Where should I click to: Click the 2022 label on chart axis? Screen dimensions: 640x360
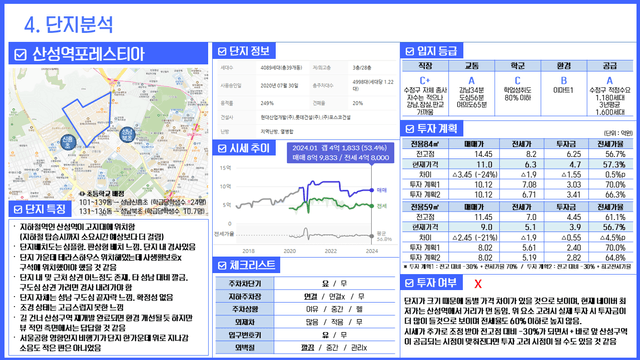[x=331, y=251]
